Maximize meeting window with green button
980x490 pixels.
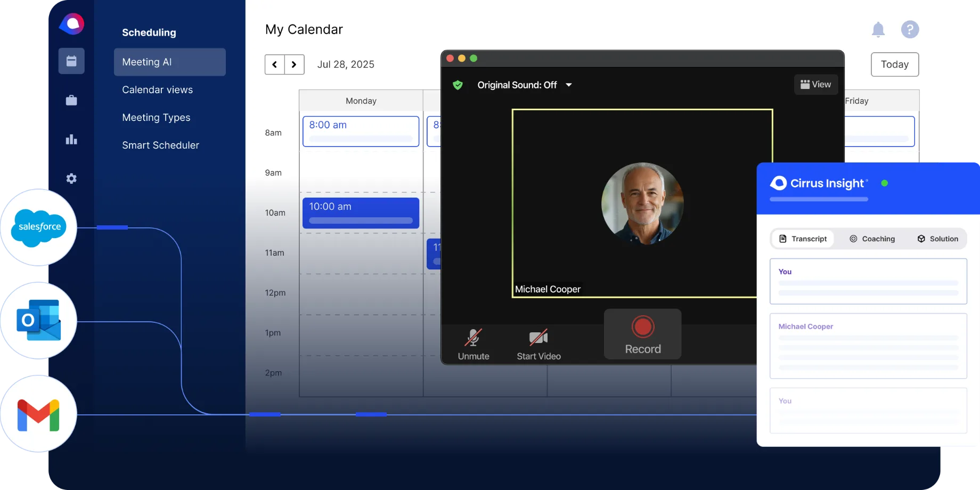coord(473,58)
